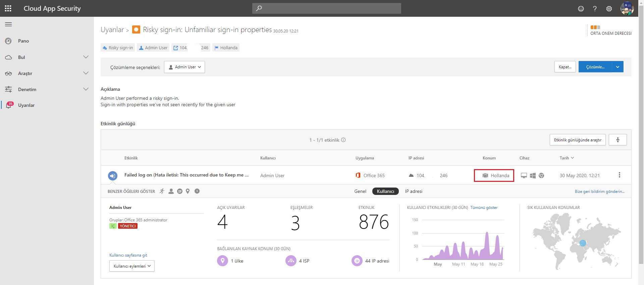Click the Chrome browser icon
Image resolution: width=644 pixels, height=285 pixels.
pos(541,175)
